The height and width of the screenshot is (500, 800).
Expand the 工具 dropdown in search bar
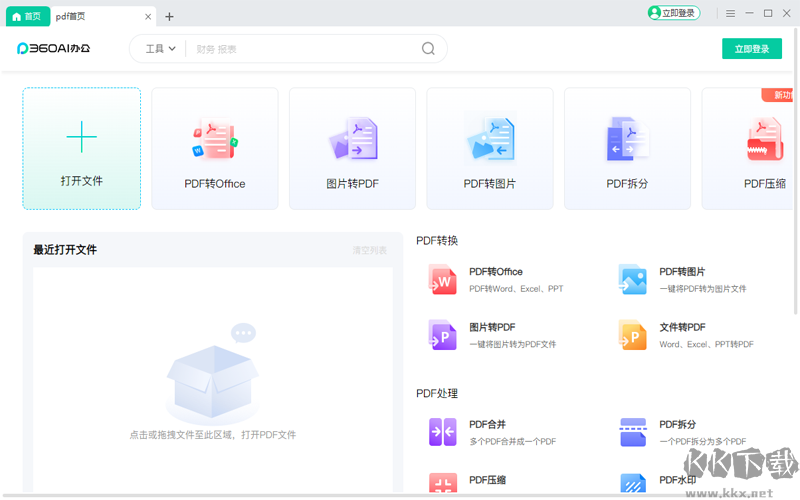(160, 49)
